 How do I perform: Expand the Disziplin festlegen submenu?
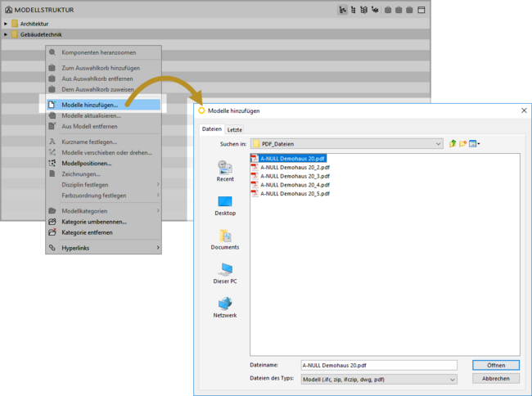coord(103,185)
